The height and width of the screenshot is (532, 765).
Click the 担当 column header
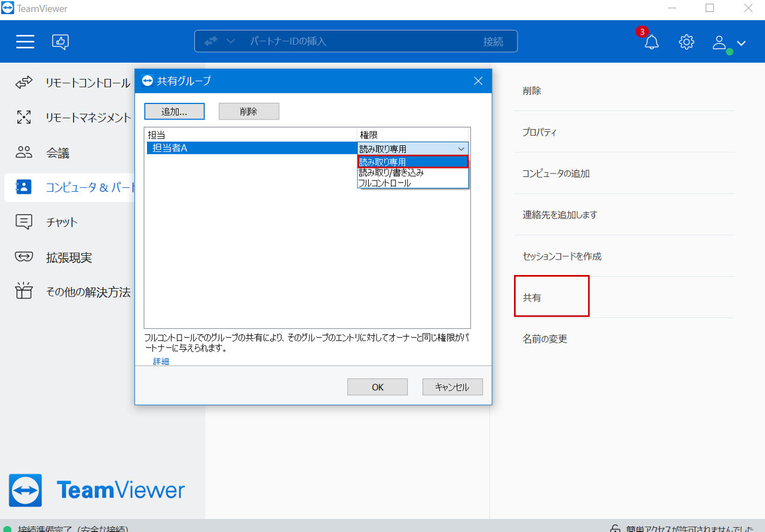pos(251,135)
